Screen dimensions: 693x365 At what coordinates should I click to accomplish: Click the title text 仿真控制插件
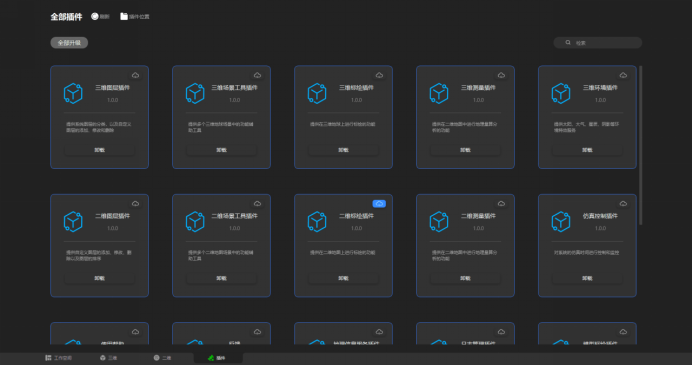[x=600, y=216]
